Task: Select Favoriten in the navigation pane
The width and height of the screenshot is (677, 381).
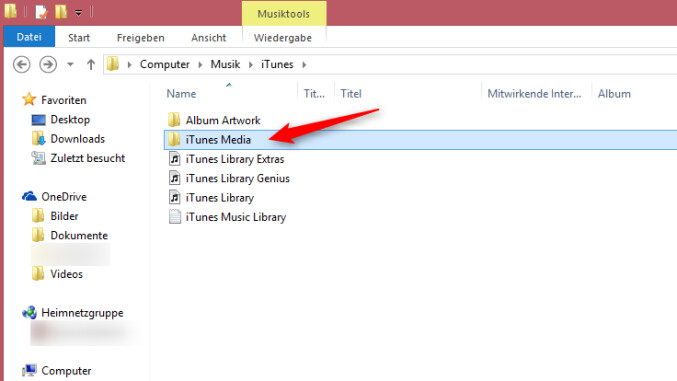Action: point(63,100)
